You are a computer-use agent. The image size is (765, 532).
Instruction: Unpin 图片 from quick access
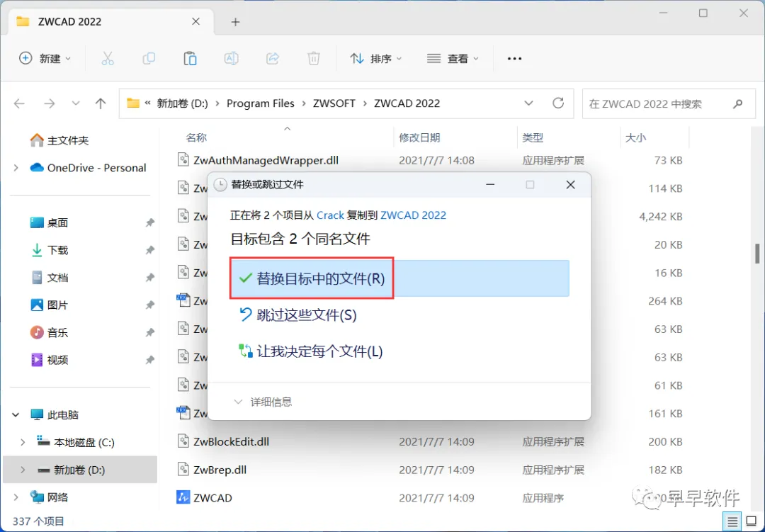pyautogui.click(x=149, y=305)
